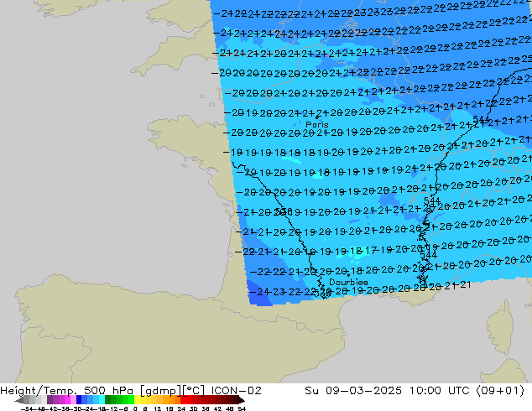This screenshot has width=532, height=411.
Task: Click the ICON-D2 model name in the title
Action: pos(236,391)
